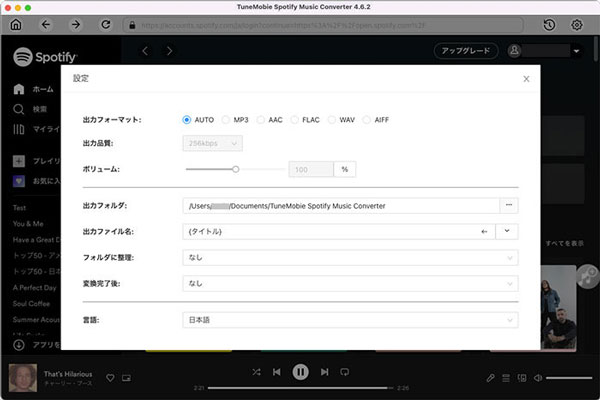
Task: Open the Soul Coffee playlist
Action: click(x=31, y=304)
